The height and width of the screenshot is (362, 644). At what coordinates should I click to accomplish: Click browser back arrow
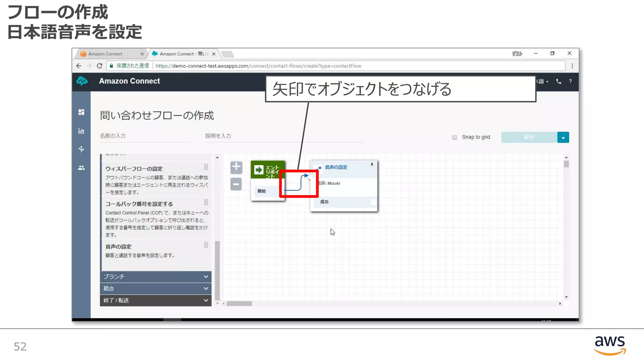tap(79, 66)
